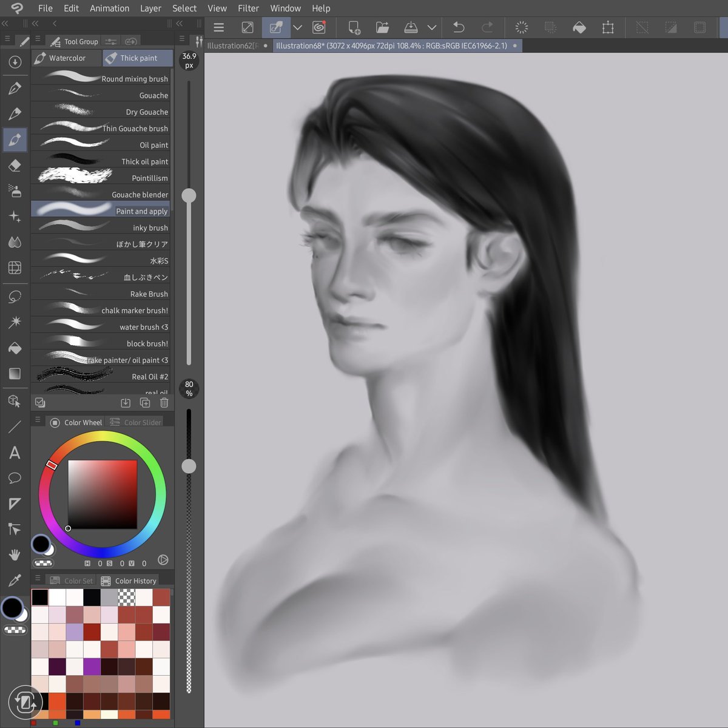Click the Redo arrow in command bar
This screenshot has width=728, height=728.
[487, 27]
